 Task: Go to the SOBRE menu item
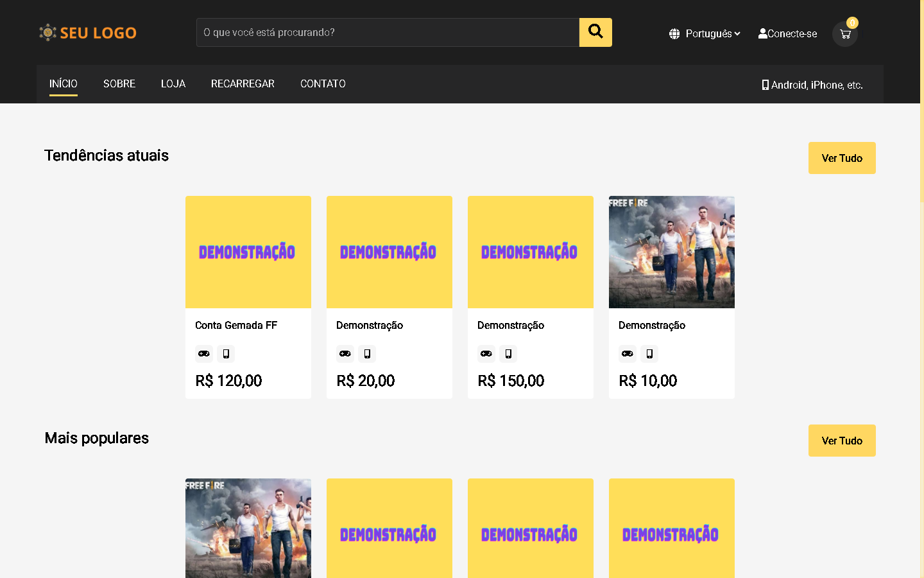(x=119, y=84)
